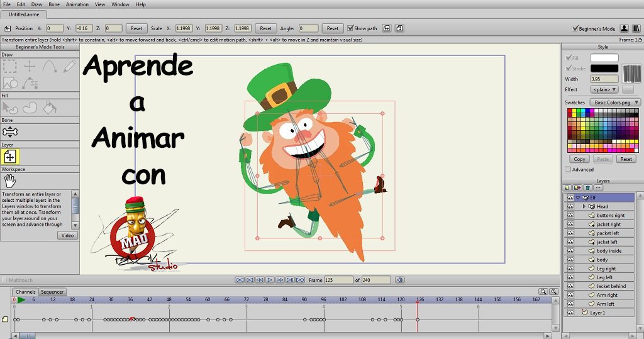
Task: Hide the Leg right layer
Action: pos(570,269)
